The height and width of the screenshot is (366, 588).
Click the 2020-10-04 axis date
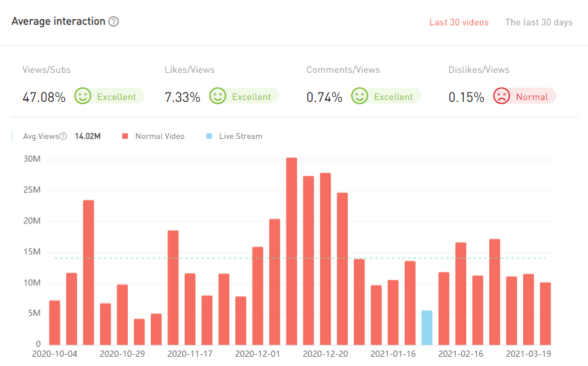pyautogui.click(x=55, y=354)
